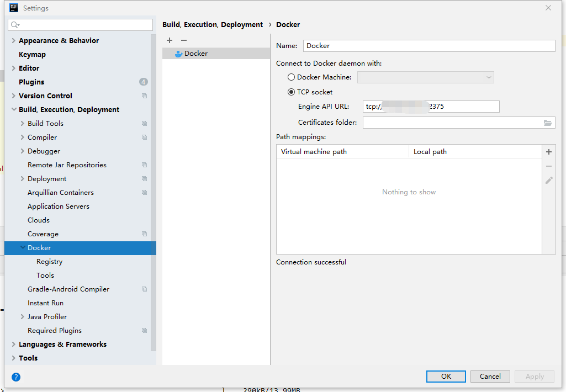Screen dimensions: 566x392
Task: Click project-level icon beside Required Plugins
Action: click(x=144, y=331)
